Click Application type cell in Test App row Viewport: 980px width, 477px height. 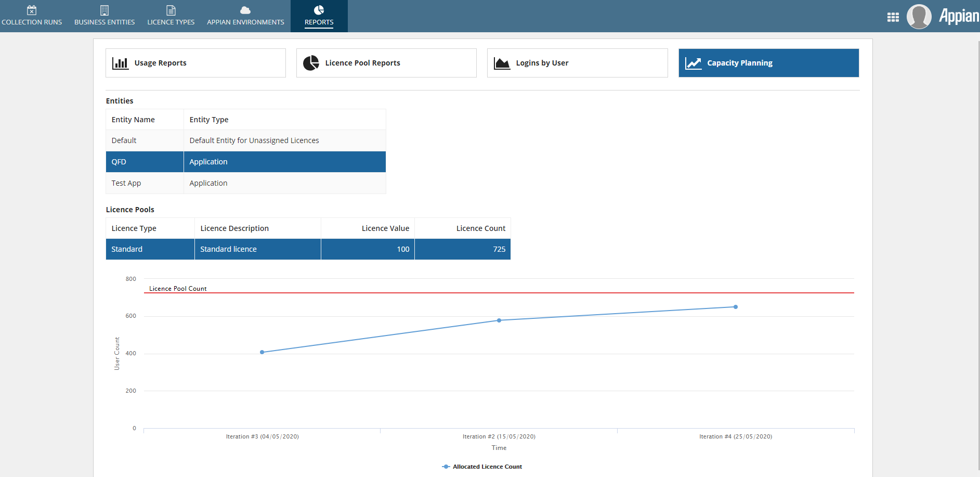(285, 183)
